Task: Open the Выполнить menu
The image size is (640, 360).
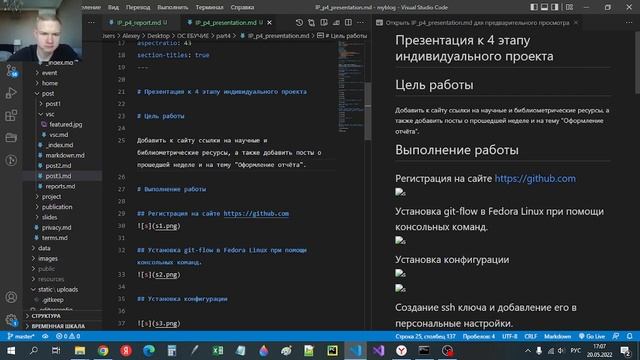Action: point(173,7)
